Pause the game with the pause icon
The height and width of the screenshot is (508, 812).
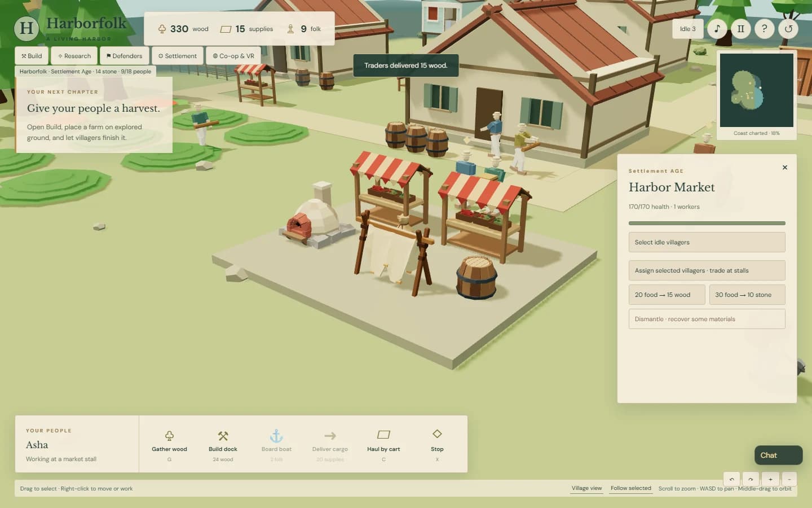(x=741, y=29)
